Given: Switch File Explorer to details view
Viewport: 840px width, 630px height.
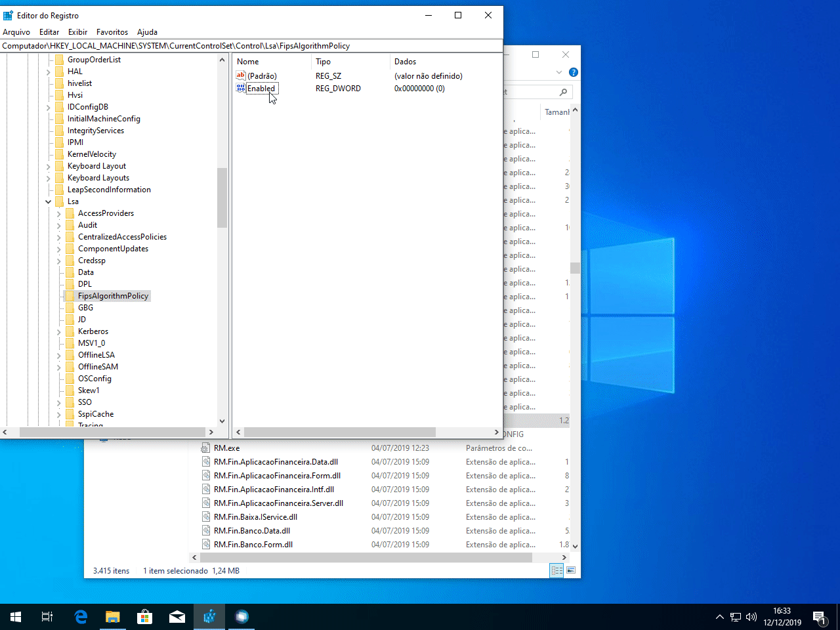Looking at the screenshot, I should [556, 571].
